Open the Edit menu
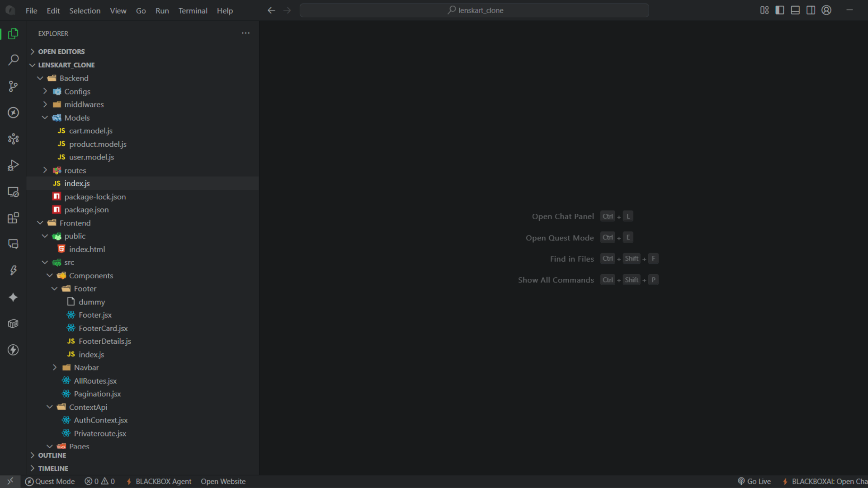Viewport: 868px width, 488px height. point(53,10)
